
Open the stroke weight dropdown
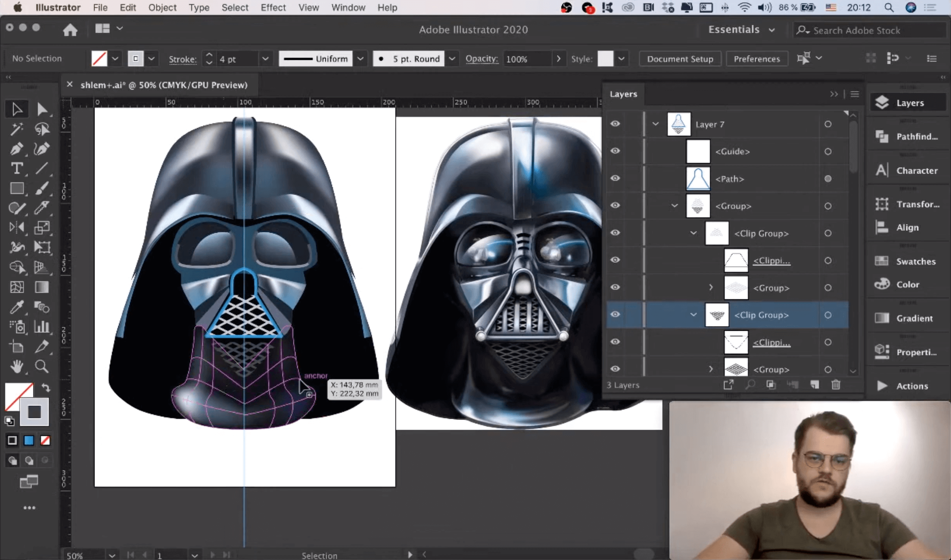(x=265, y=59)
